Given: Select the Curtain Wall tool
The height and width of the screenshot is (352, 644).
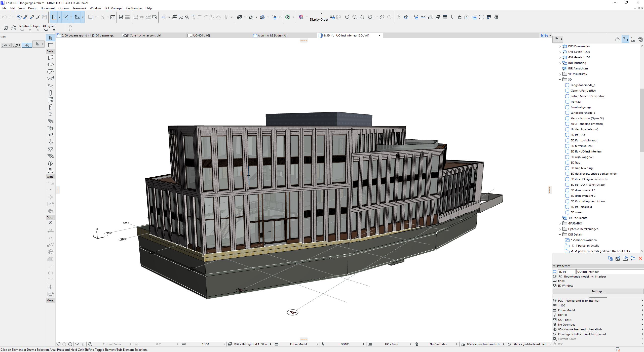Looking at the screenshot, I should click(51, 100).
